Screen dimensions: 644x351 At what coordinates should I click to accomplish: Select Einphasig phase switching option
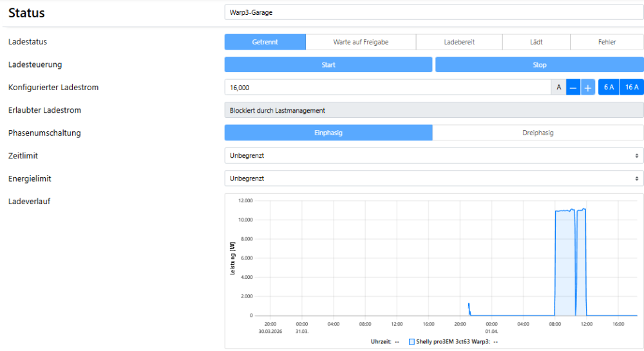point(328,133)
